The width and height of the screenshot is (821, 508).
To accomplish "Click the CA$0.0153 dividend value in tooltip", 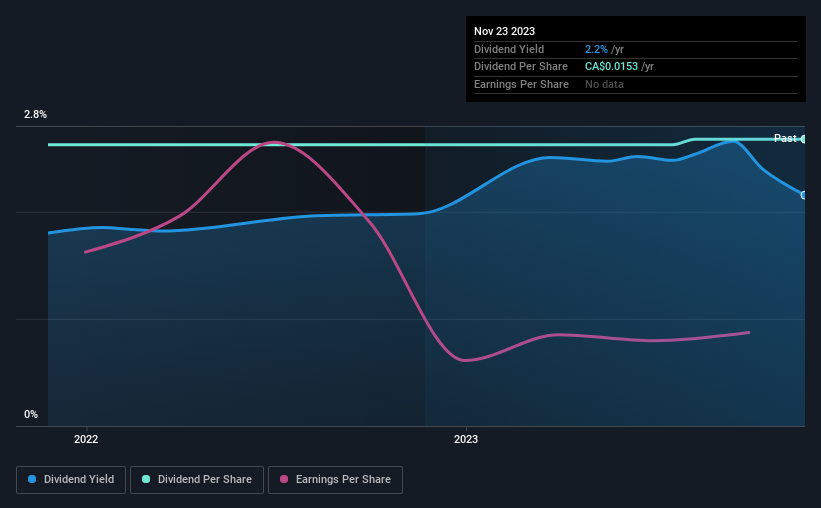I will 611,67.
